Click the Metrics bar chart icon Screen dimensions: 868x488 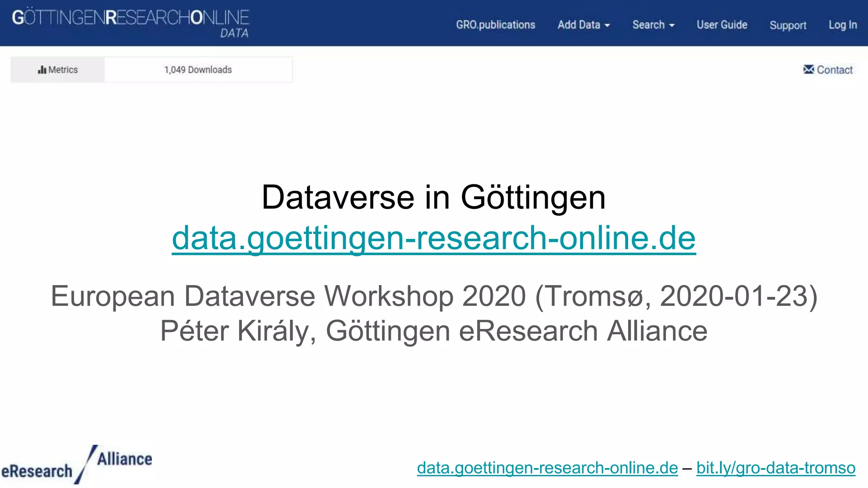[x=42, y=70]
